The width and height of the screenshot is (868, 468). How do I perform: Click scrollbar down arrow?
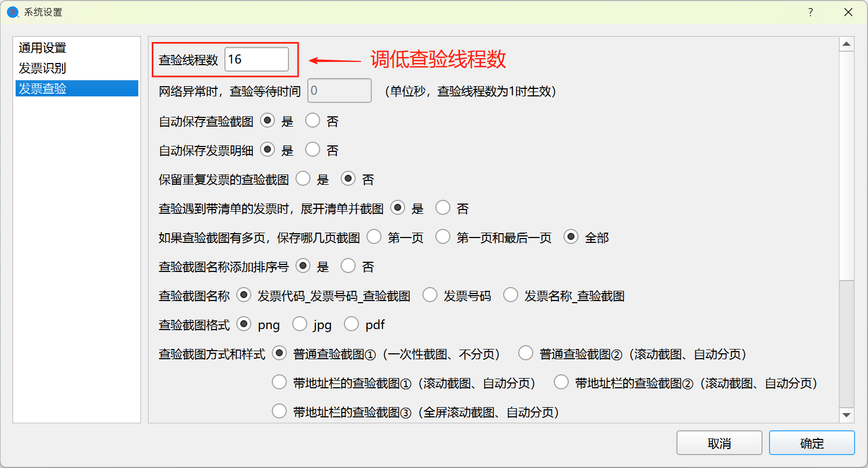846,415
